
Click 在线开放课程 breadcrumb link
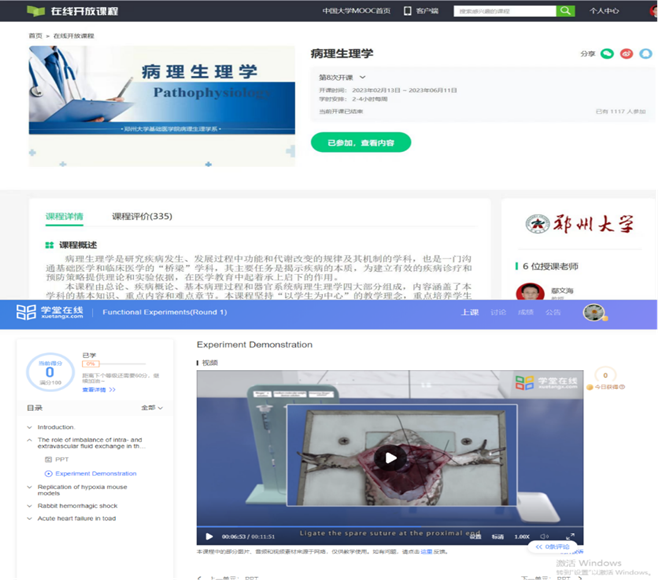pyautogui.click(x=74, y=36)
